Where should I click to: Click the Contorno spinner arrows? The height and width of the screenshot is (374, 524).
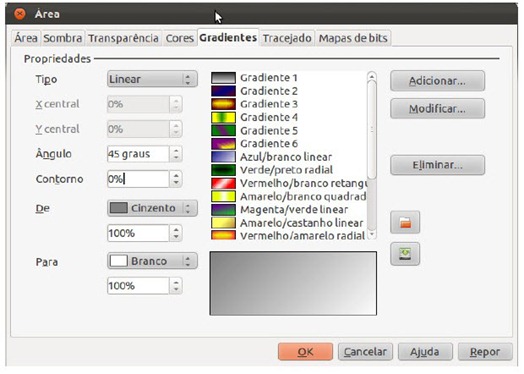(x=176, y=179)
